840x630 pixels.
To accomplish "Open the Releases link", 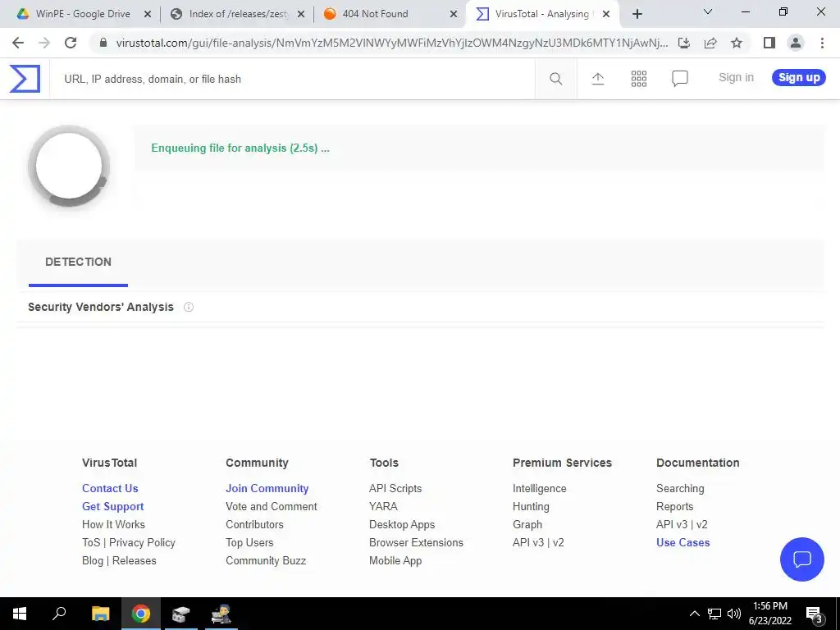I will tap(134, 561).
